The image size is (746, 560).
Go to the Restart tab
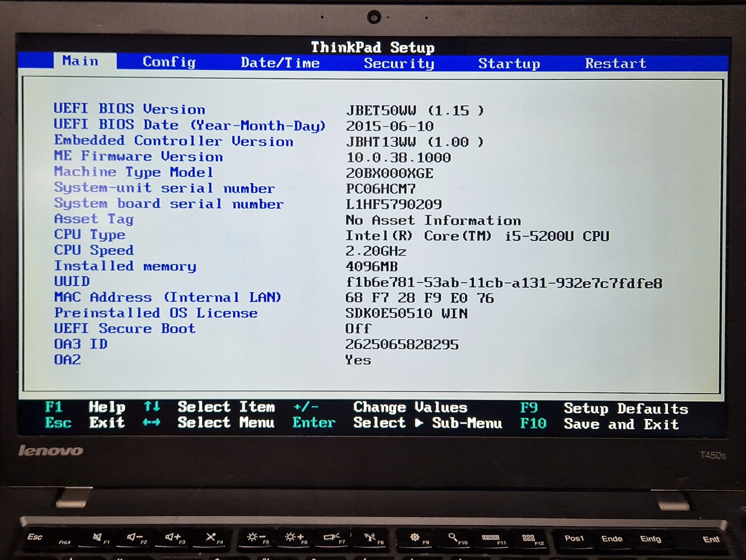tap(615, 64)
